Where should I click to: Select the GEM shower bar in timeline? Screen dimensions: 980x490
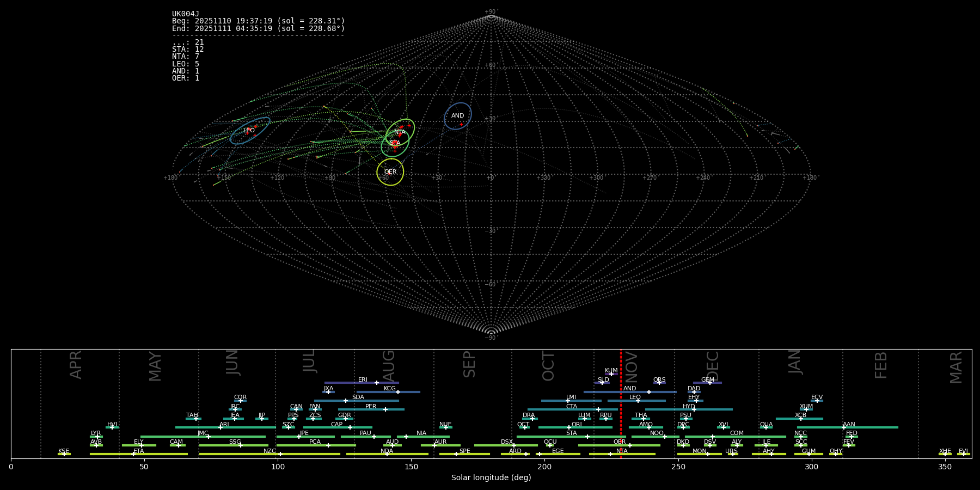tap(707, 383)
